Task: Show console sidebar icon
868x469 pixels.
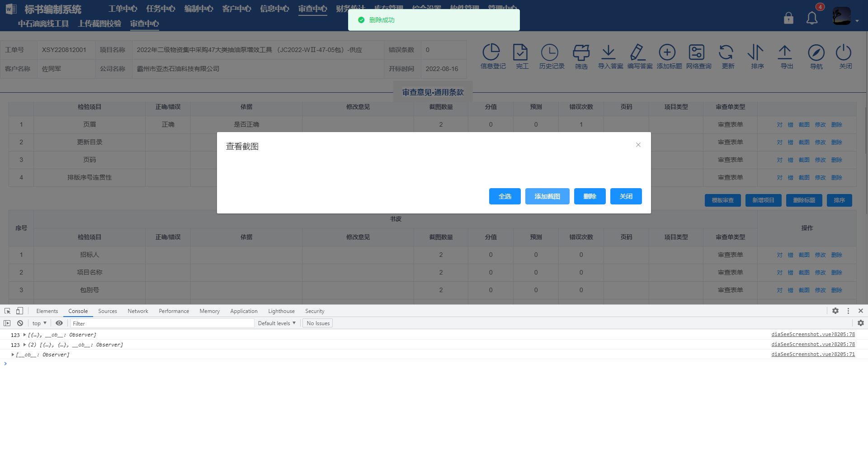Action: (x=7, y=323)
